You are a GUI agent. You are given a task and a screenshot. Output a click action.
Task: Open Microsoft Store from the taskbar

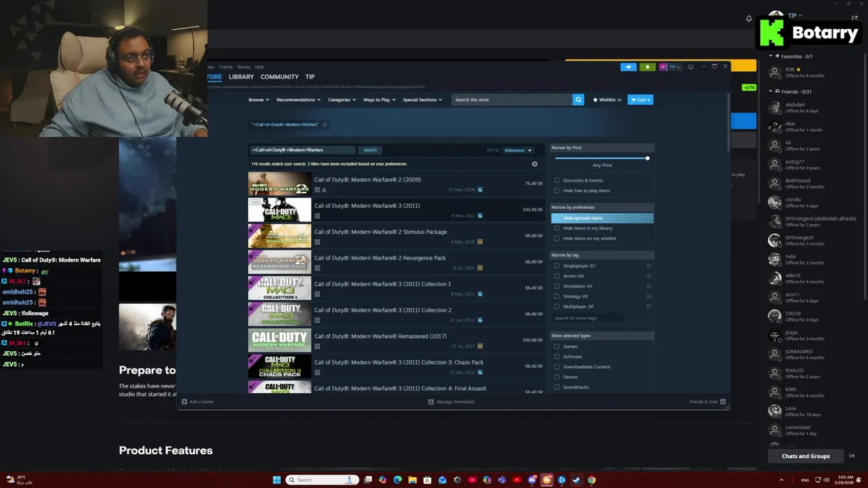427,480
